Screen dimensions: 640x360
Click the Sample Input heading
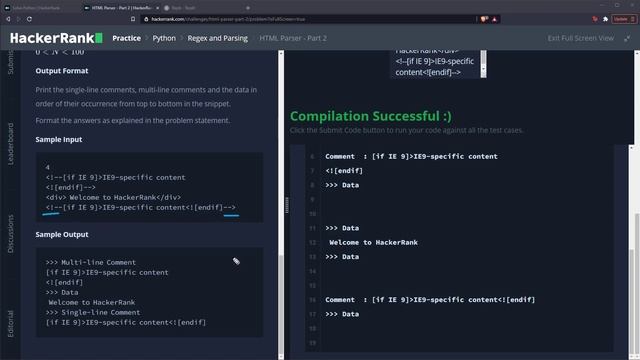[59, 140]
